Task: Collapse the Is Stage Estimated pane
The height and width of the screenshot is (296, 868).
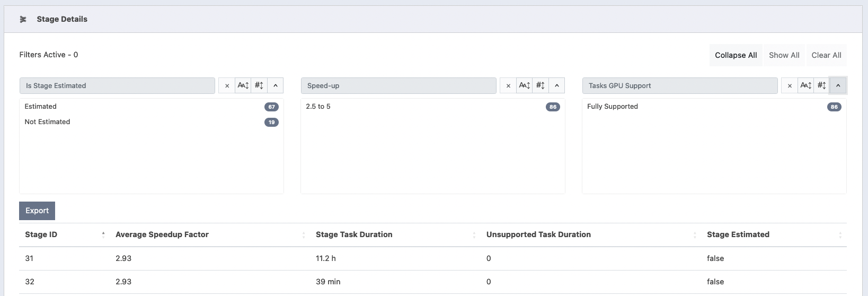Action: coord(276,85)
